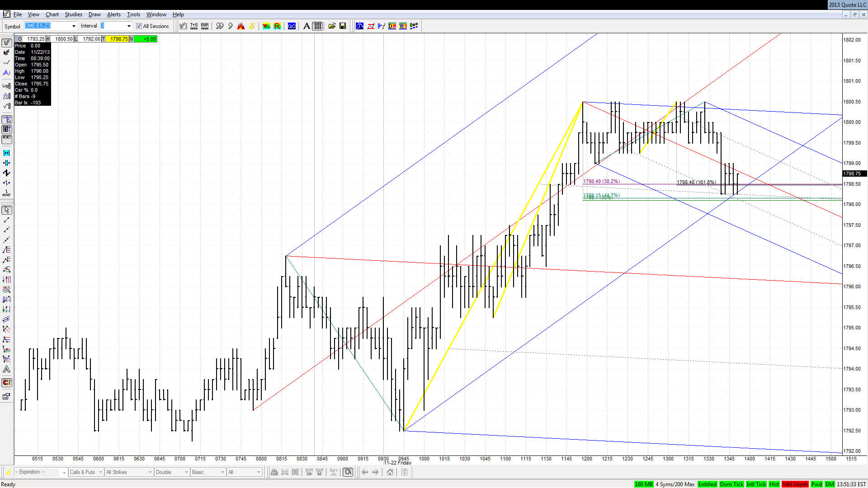Toggle the histogram chart type in the sidebar
868x488 pixels.
[7, 72]
